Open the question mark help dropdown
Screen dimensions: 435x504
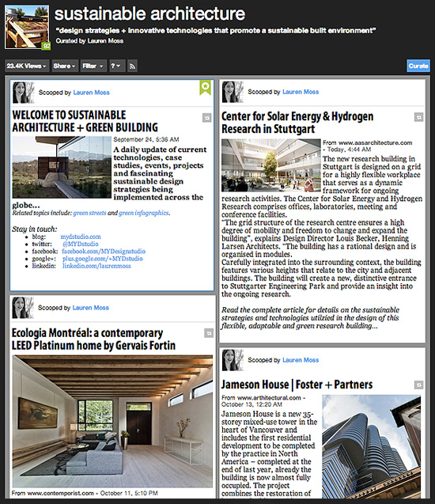click(117, 66)
